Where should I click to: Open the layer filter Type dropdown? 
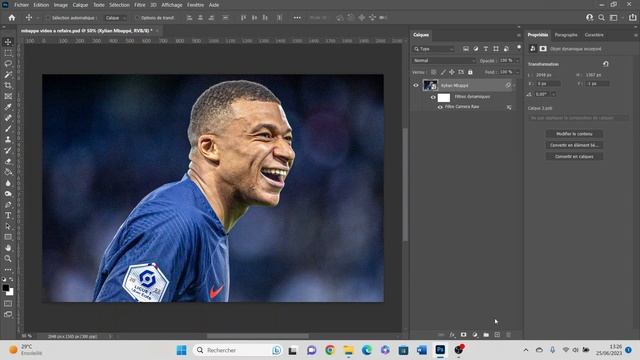433,49
